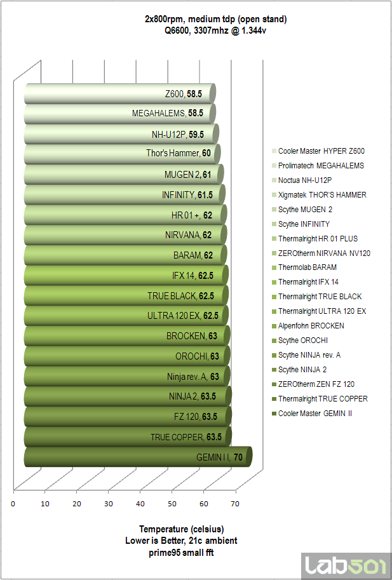392x580 pixels.
Task: Click the Prolimatech MEGAHALEMS legend swatch
Action: click(x=274, y=166)
